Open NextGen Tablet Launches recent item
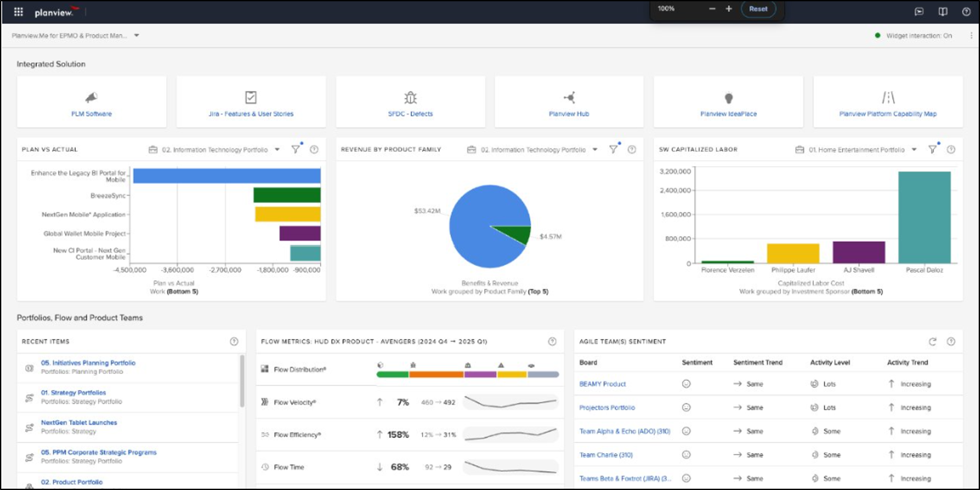 [79, 423]
